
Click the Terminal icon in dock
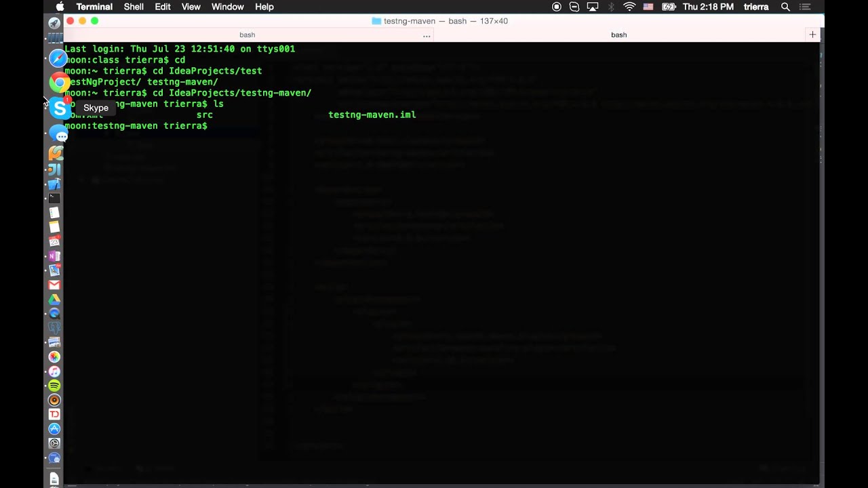54,199
